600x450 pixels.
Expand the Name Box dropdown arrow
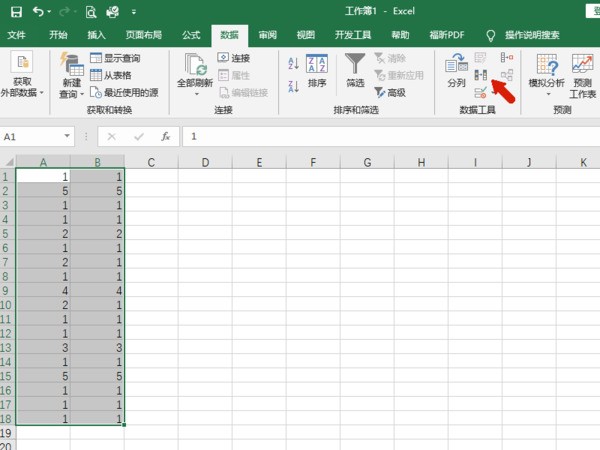[68, 136]
